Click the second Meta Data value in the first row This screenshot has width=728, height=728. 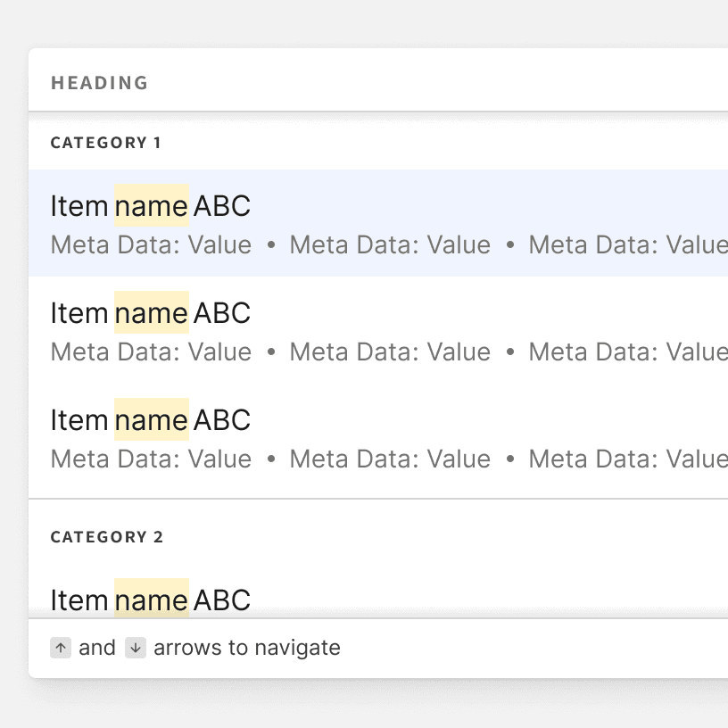(390, 244)
